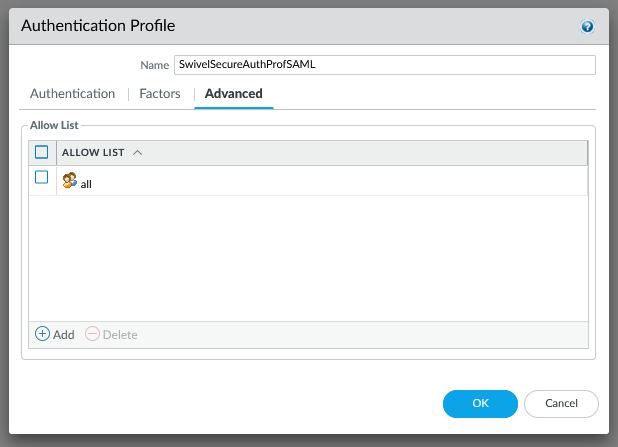Switch to the Authentication tab
618x447 pixels.
point(72,94)
